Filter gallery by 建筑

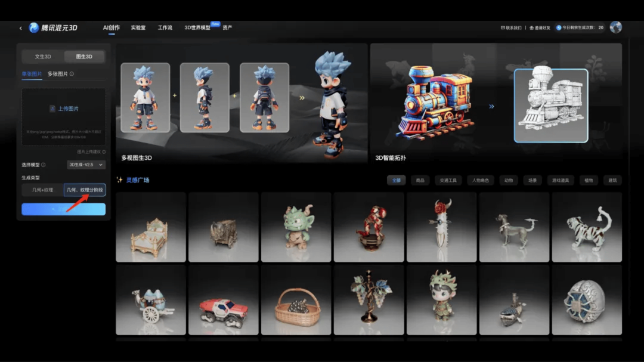click(612, 180)
